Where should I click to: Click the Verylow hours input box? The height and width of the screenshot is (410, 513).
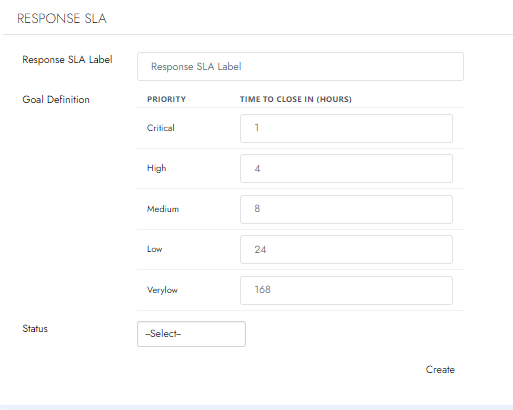pos(346,290)
